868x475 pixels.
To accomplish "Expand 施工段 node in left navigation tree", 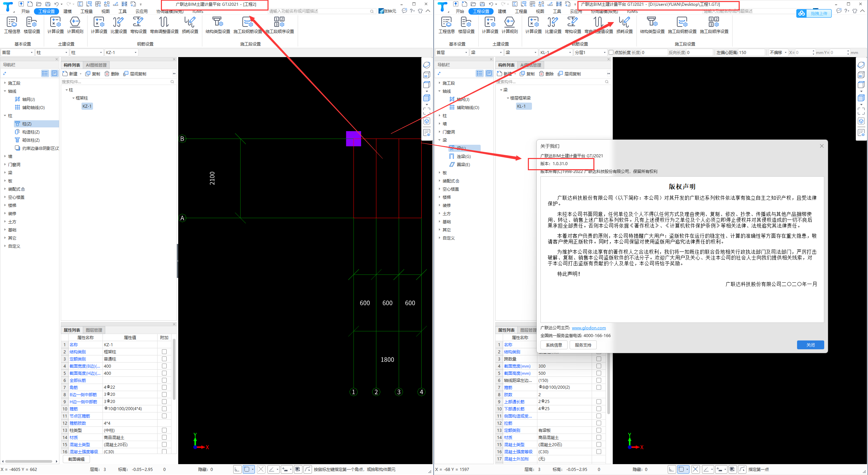I will [5, 83].
